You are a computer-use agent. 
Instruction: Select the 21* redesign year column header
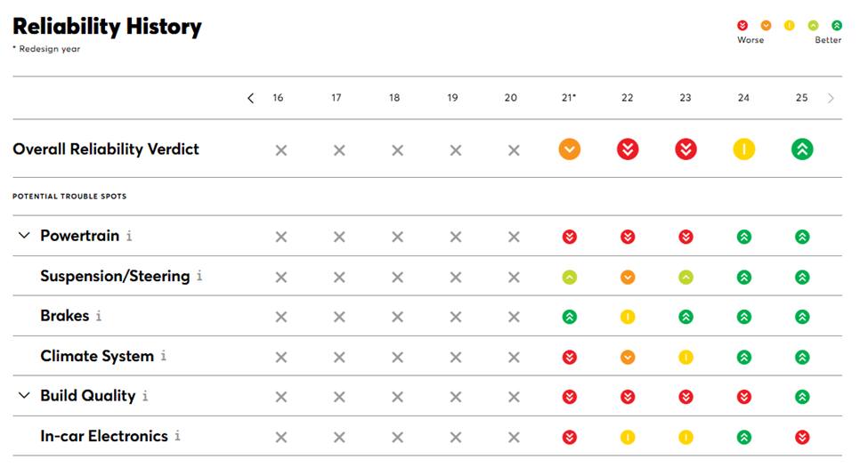(x=570, y=98)
